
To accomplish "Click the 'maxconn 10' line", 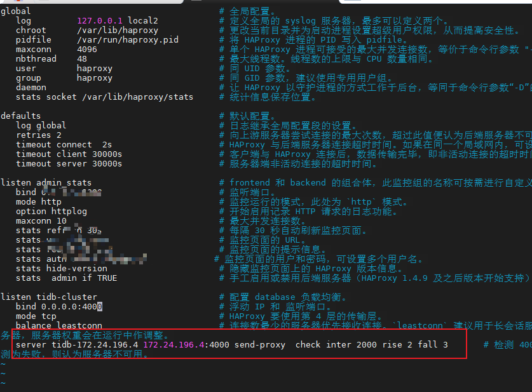I will point(41,221).
